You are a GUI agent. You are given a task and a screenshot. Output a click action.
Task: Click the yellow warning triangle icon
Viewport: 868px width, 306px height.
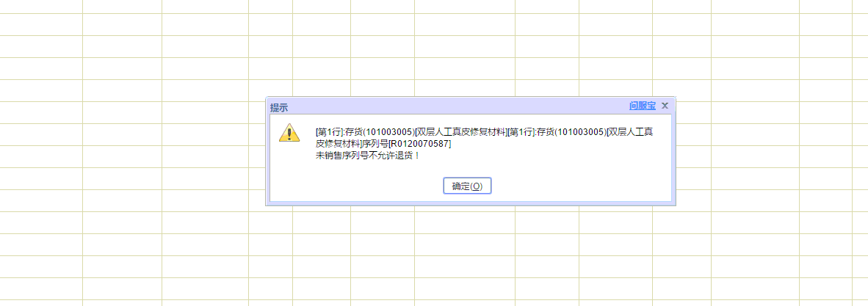pos(289,133)
